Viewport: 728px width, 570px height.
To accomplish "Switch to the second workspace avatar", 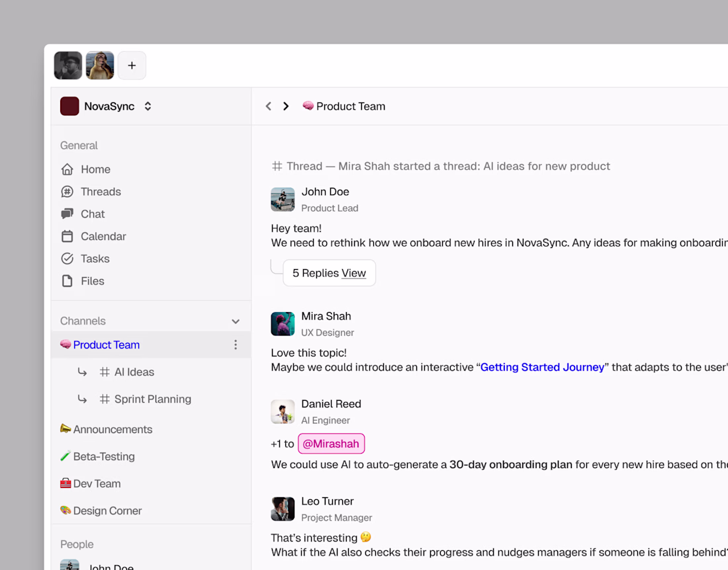I will 100,65.
